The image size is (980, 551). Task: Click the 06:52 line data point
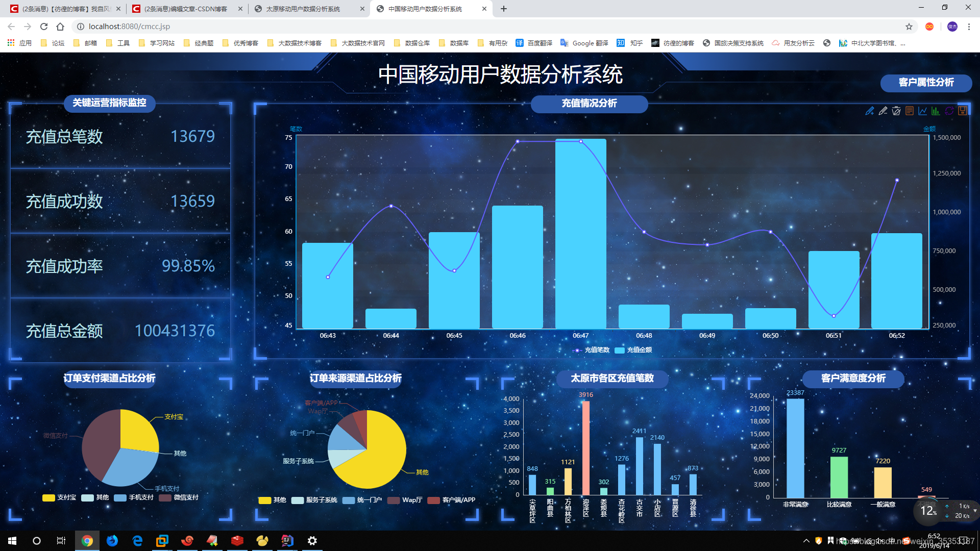(x=897, y=180)
